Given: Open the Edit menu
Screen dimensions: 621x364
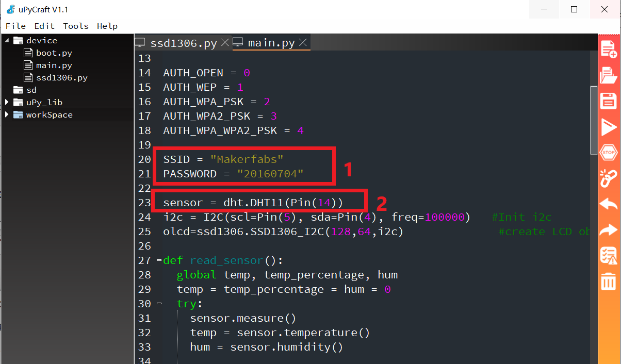Looking at the screenshot, I should (44, 26).
